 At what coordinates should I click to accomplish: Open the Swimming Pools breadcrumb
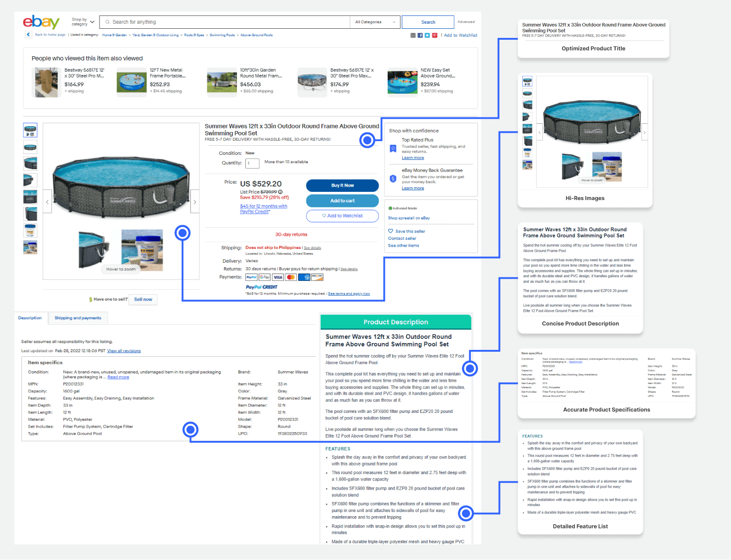pos(222,35)
